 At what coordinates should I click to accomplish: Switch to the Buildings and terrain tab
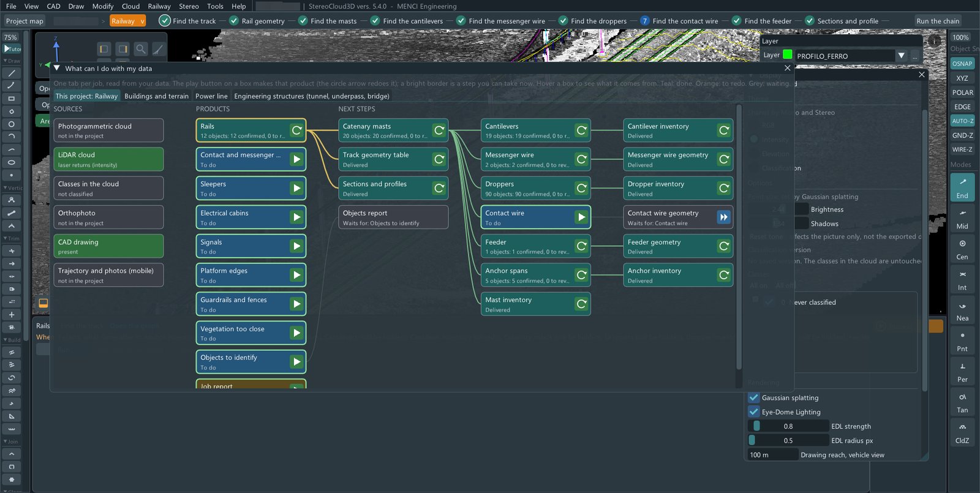(x=156, y=96)
